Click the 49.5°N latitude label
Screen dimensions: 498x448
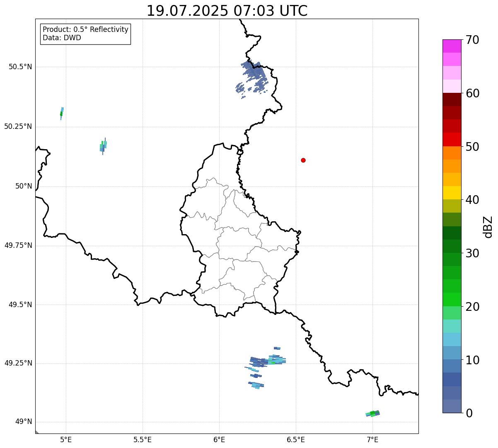click(20, 305)
